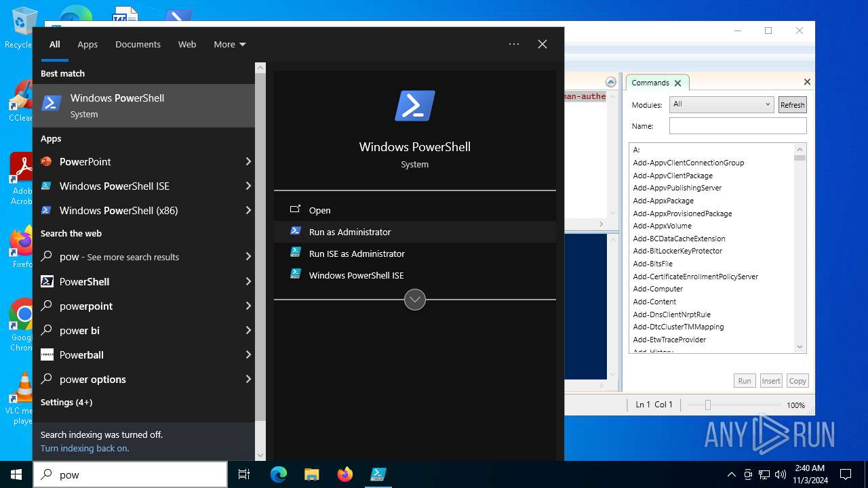Expand Windows PowerShell (x86) result arrow
This screenshot has height=488, width=868.
click(248, 210)
